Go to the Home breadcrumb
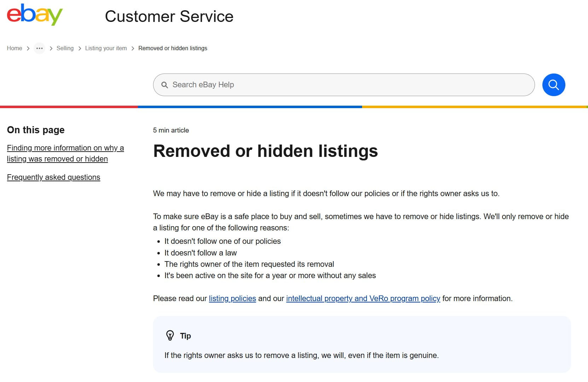Image resolution: width=588 pixels, height=382 pixels. coord(14,48)
